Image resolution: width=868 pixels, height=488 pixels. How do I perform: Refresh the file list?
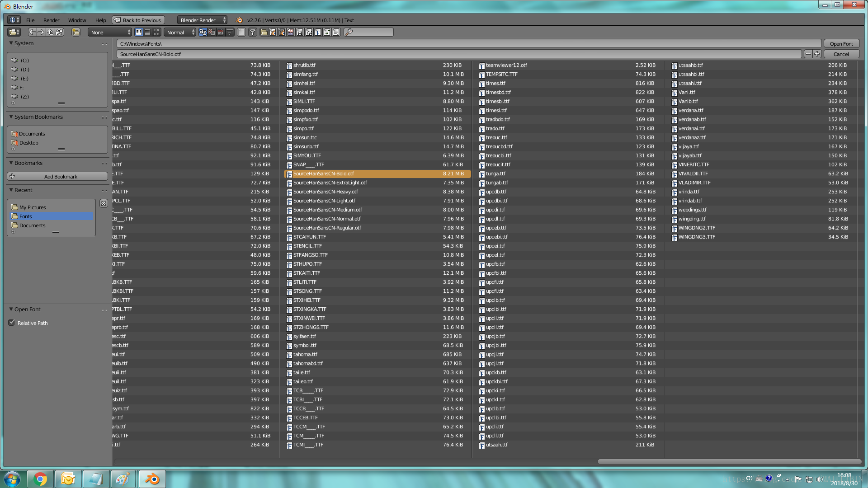pyautogui.click(x=59, y=32)
